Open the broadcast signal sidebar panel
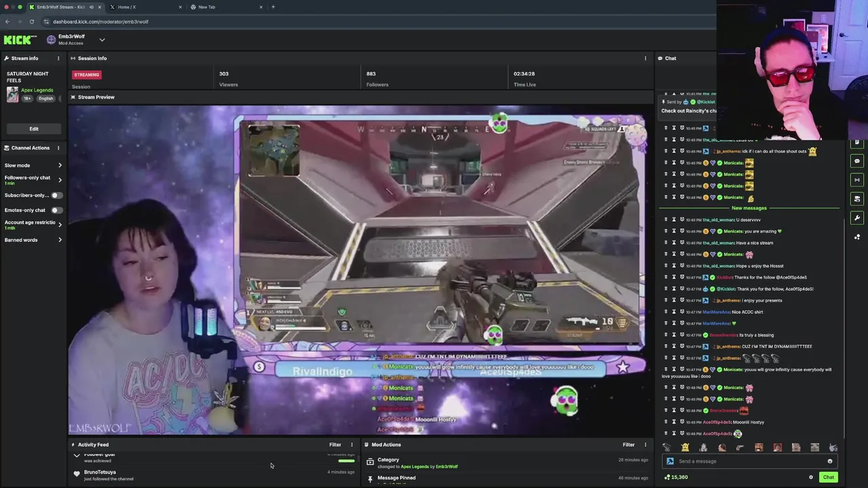 pyautogui.click(x=857, y=180)
